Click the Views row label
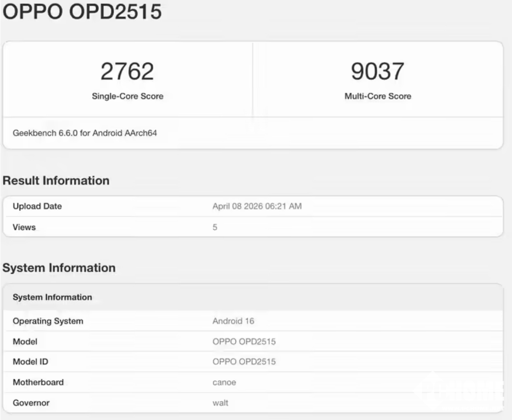 point(24,227)
